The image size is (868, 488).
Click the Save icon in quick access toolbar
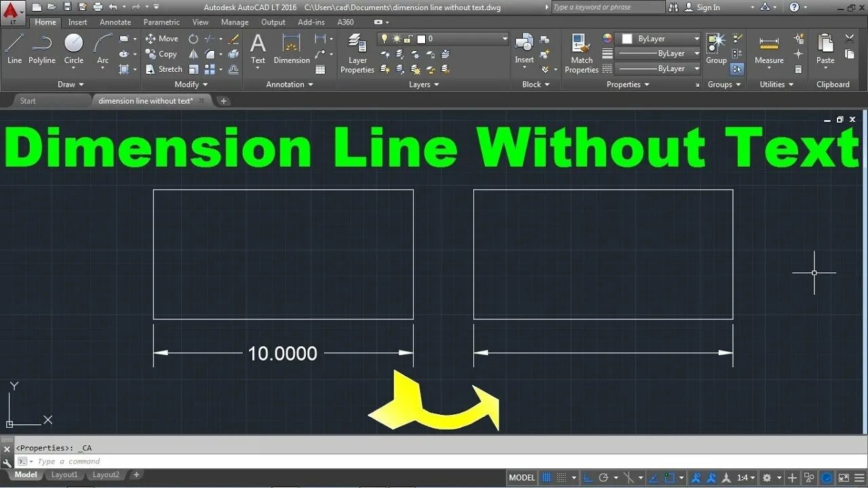pyautogui.click(x=66, y=7)
